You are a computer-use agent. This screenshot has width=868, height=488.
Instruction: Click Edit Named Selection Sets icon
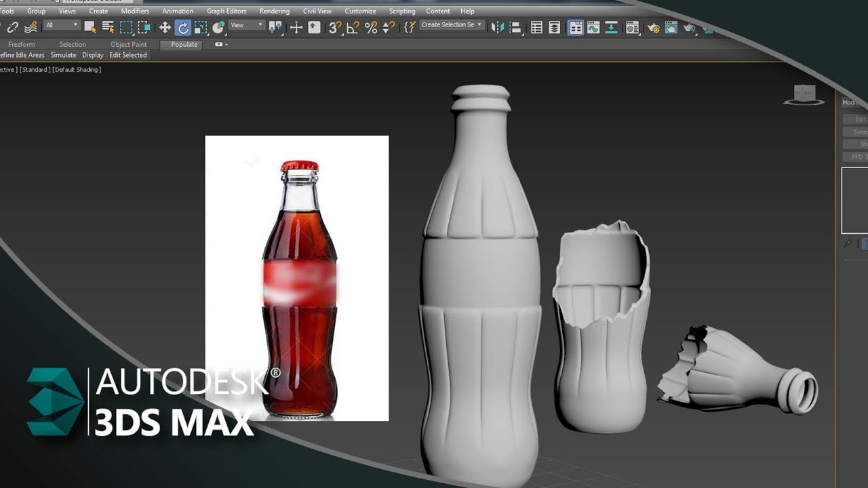pos(410,27)
